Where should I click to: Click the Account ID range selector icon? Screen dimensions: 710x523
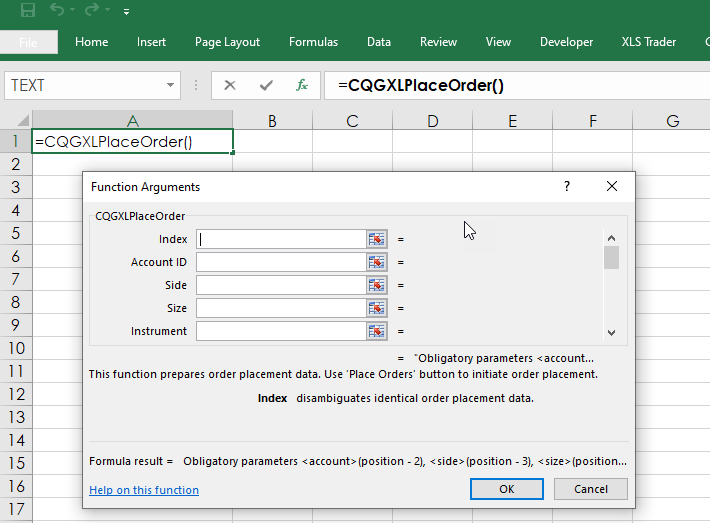(x=376, y=262)
